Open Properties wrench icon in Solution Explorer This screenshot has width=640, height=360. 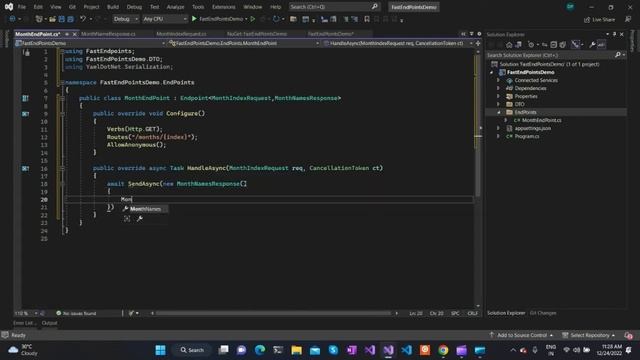592,45
